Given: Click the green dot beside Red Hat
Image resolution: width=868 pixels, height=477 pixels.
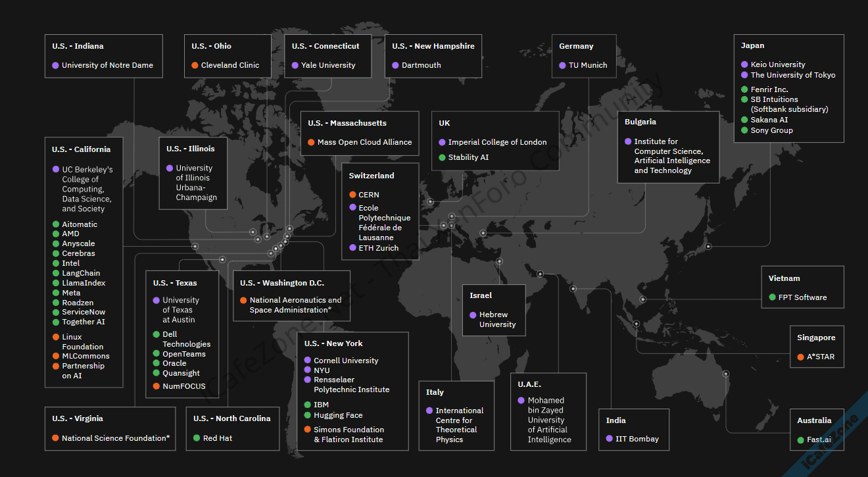Looking at the screenshot, I should pyautogui.click(x=197, y=438).
